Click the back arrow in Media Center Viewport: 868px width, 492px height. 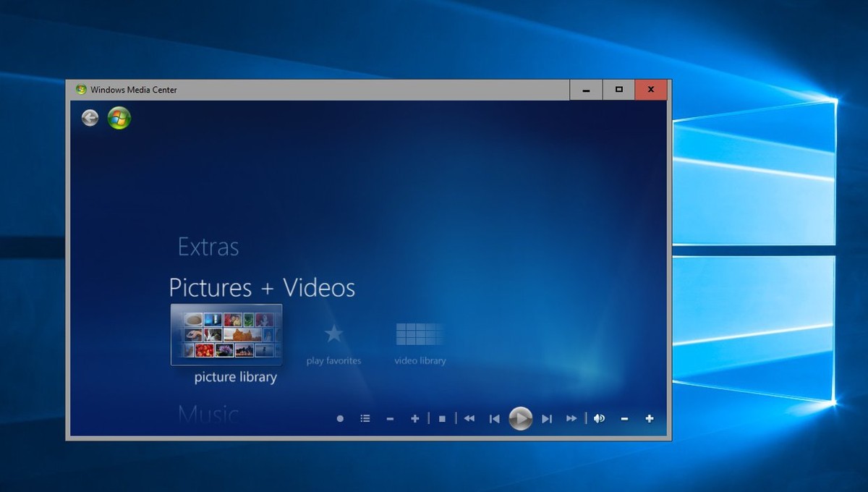(90, 117)
